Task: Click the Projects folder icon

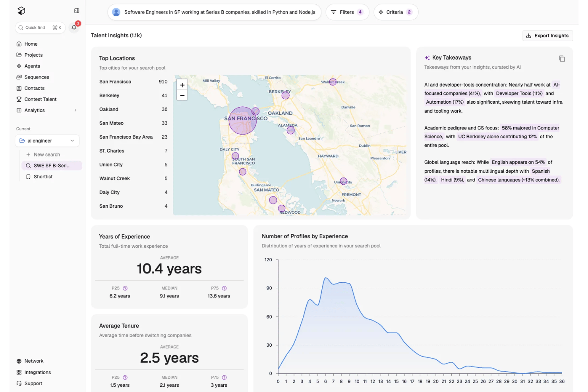Action: (19, 55)
